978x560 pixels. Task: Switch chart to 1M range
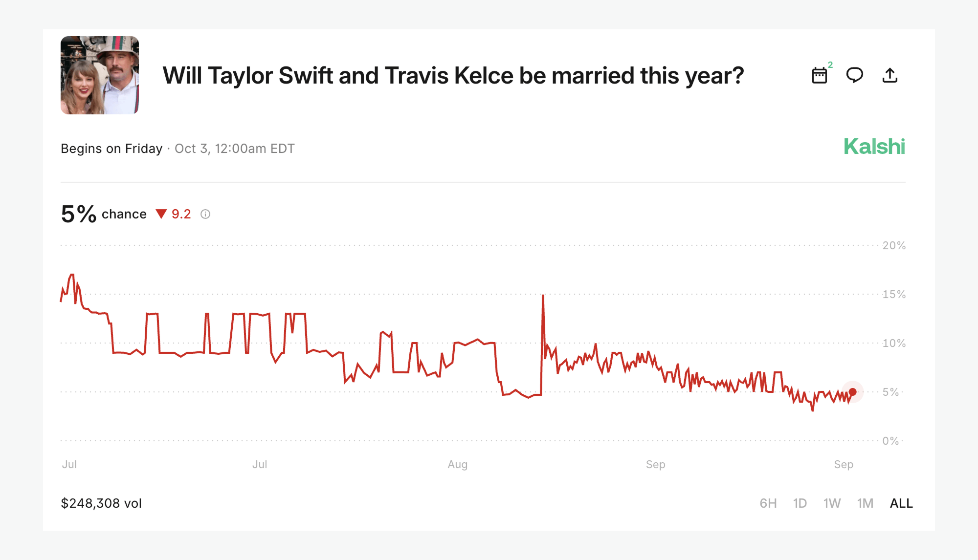pos(865,503)
